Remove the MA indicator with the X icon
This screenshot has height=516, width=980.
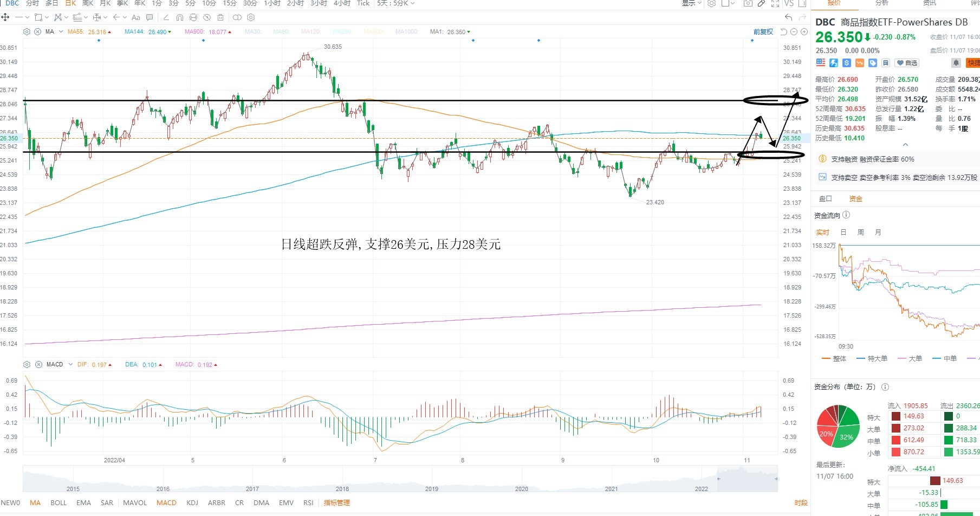(x=37, y=31)
